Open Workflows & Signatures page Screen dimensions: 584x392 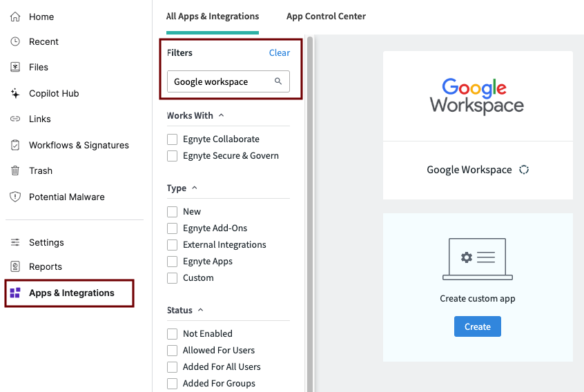(79, 145)
